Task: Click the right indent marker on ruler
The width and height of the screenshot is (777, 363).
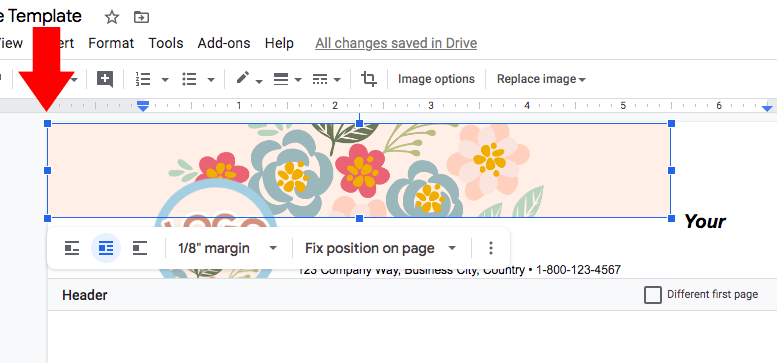Action: 767,108
